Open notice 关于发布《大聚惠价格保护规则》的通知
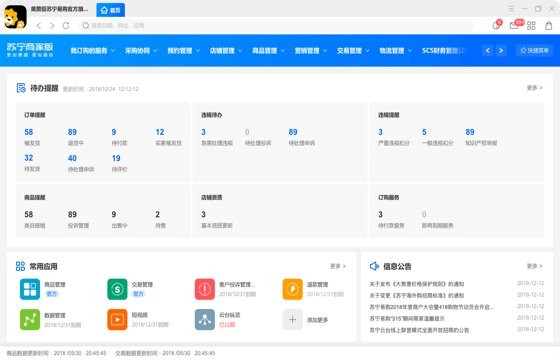 pos(416,284)
